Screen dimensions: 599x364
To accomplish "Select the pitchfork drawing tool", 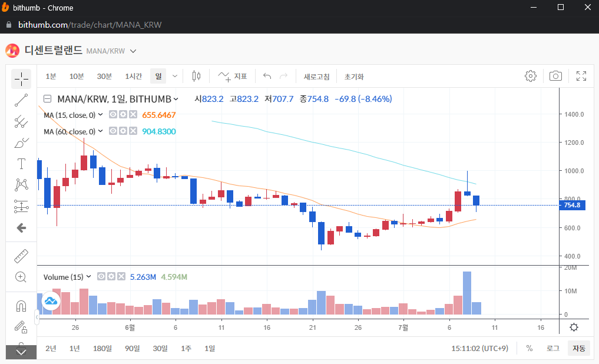I will click(21, 122).
